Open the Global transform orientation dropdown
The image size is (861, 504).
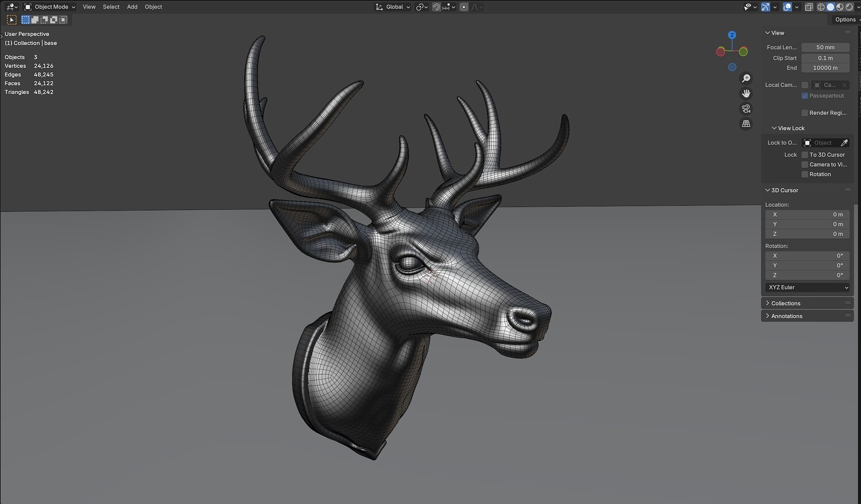393,7
